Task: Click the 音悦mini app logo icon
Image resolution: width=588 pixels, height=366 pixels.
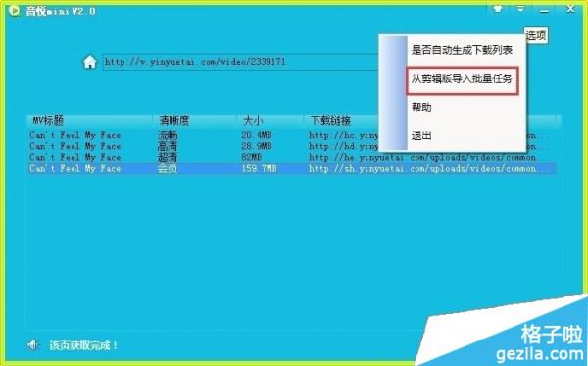Action: (x=14, y=10)
